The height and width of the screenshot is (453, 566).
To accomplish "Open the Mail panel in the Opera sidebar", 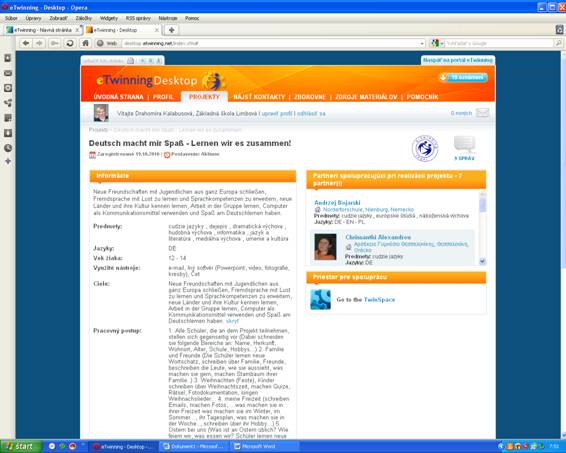I will 8,73.
